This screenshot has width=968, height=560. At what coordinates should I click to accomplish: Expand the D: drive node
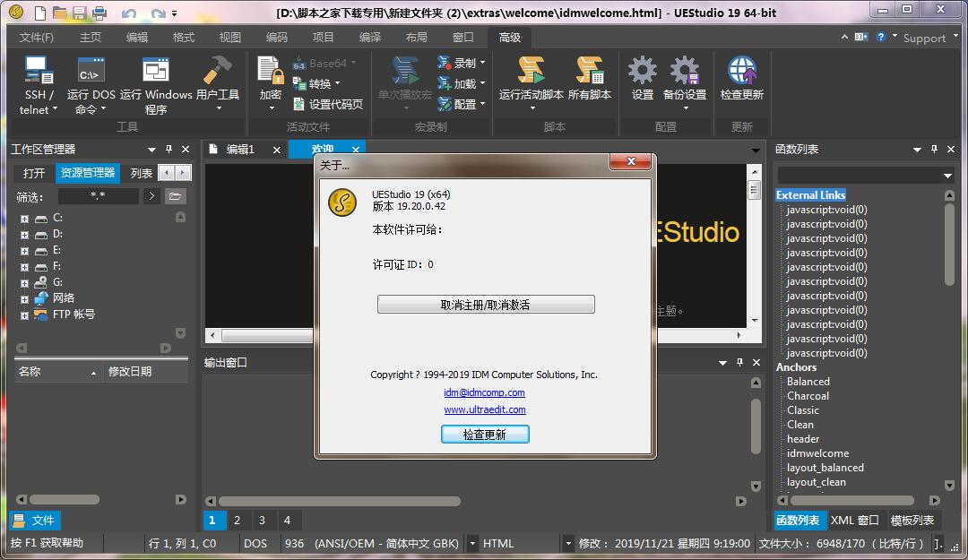(24, 235)
